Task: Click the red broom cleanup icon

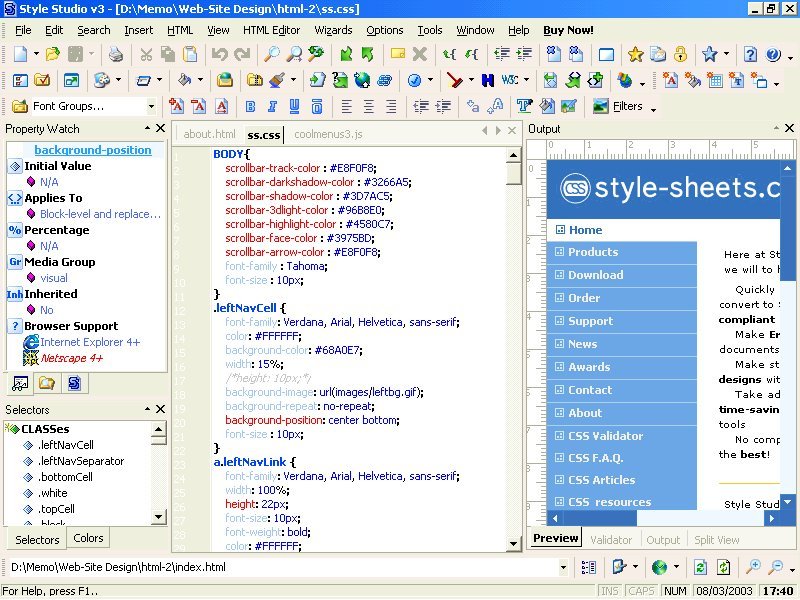Action: (454, 80)
